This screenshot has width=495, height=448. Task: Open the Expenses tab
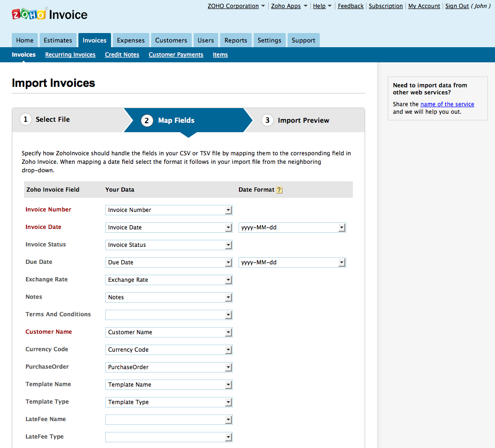[x=130, y=40]
